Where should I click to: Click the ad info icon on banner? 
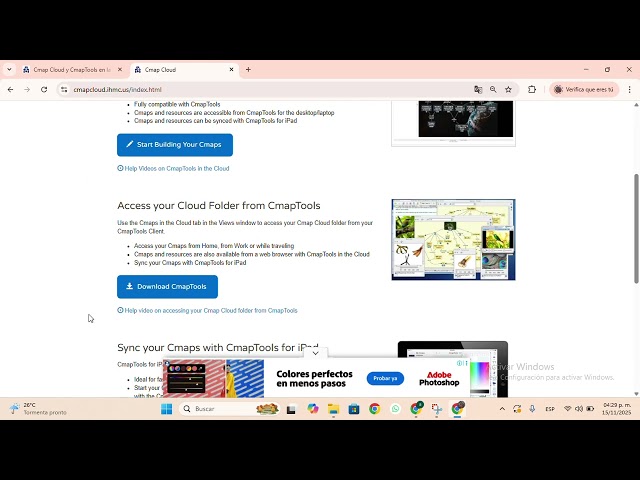[x=460, y=363]
